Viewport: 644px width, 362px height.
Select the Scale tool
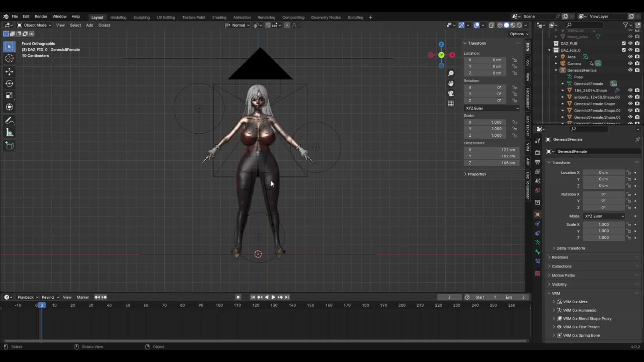tap(9, 95)
